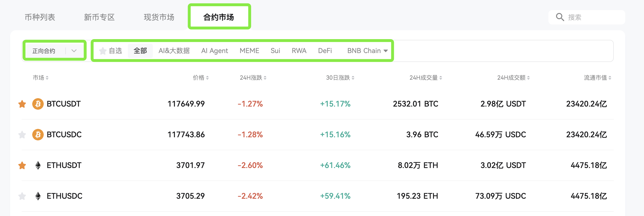Viewport: 644px width, 216px height.
Task: Click the Bitcoin icon beside BTCUSDC
Action: pyautogui.click(x=38, y=135)
